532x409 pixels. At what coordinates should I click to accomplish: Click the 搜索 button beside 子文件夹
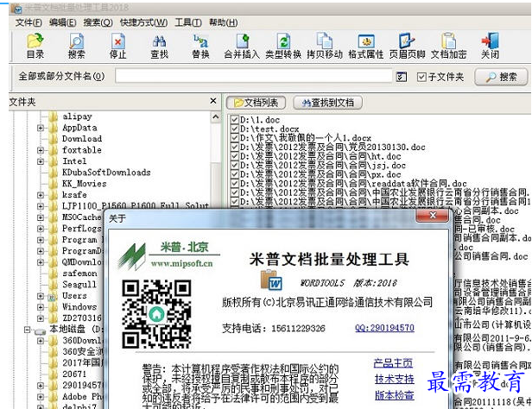point(501,77)
